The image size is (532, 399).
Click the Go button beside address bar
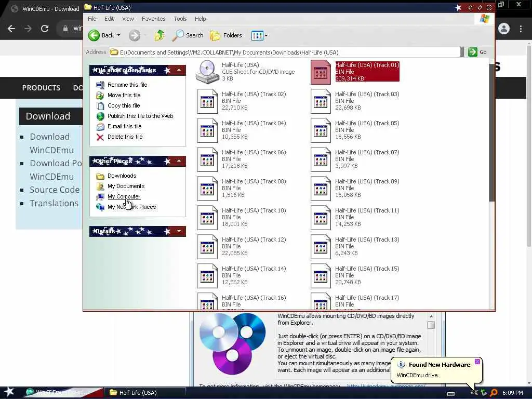point(478,52)
